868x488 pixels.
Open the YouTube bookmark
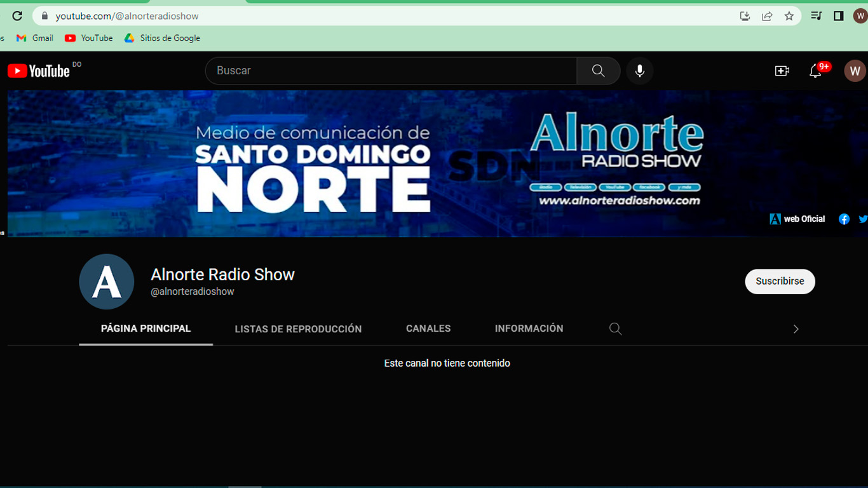click(x=89, y=38)
